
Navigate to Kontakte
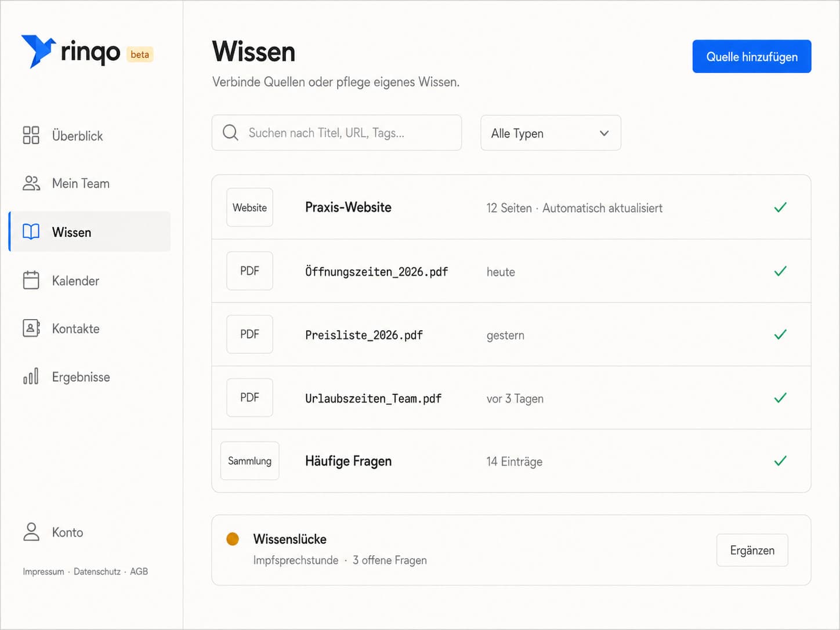click(90, 329)
